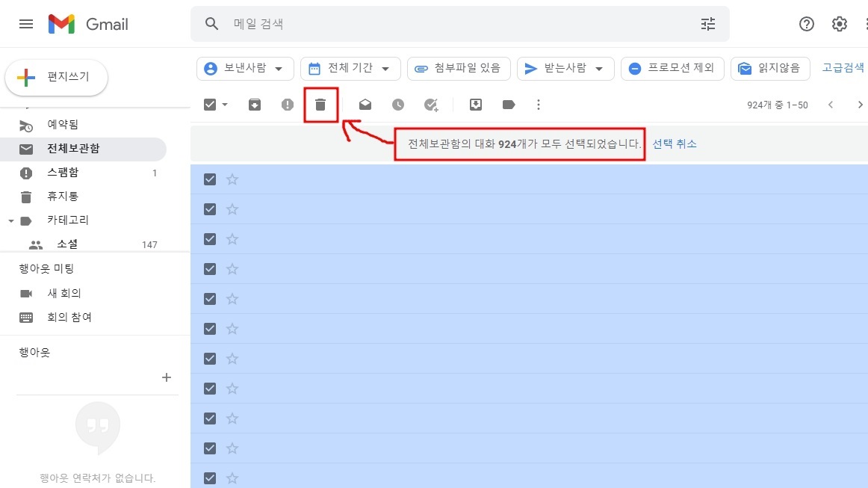Screen dimensions: 868x488
Task: Star the first email in the list
Action: tap(232, 179)
